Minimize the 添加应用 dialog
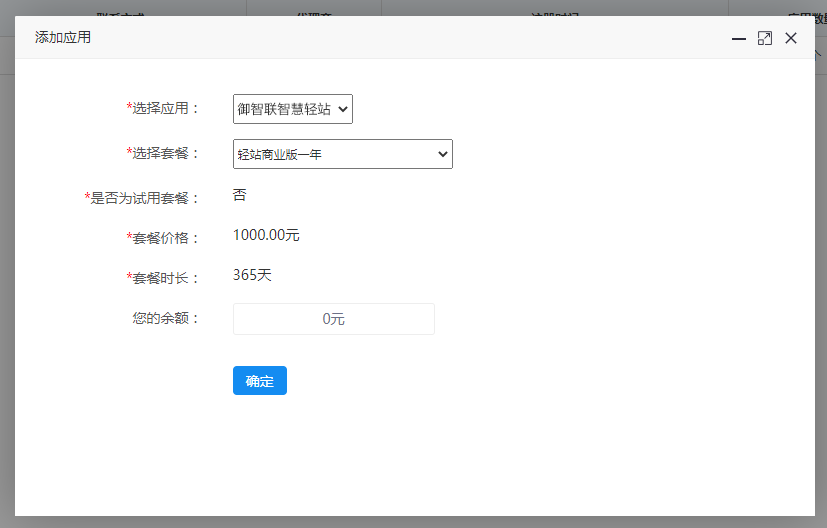Screen dimensions: 827x528 (x=739, y=38)
